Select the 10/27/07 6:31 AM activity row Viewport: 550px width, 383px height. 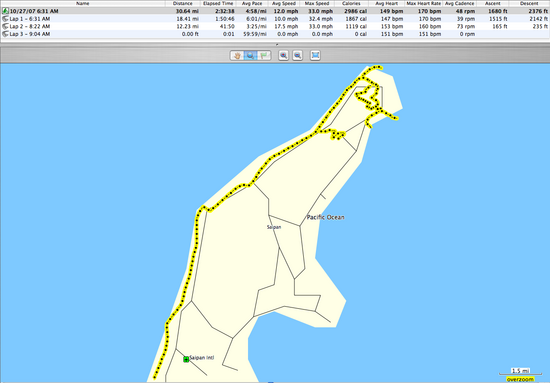275,11
